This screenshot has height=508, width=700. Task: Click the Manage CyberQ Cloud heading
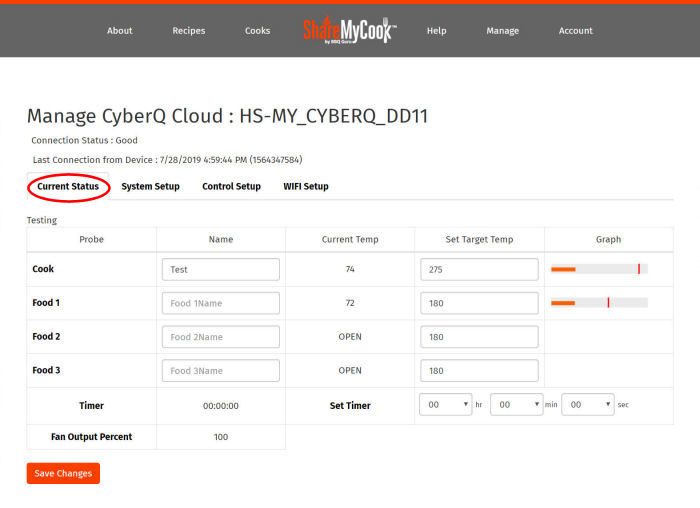click(x=228, y=116)
